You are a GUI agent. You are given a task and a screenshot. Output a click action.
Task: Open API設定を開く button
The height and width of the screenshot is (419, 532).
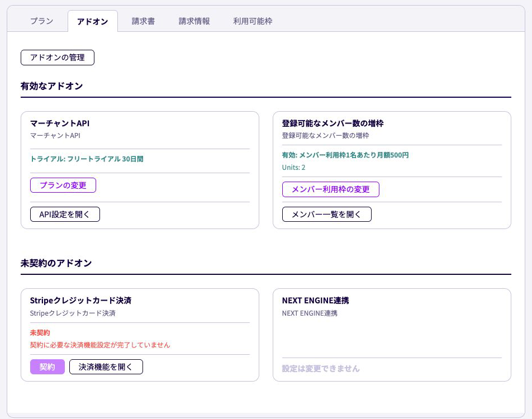point(65,215)
